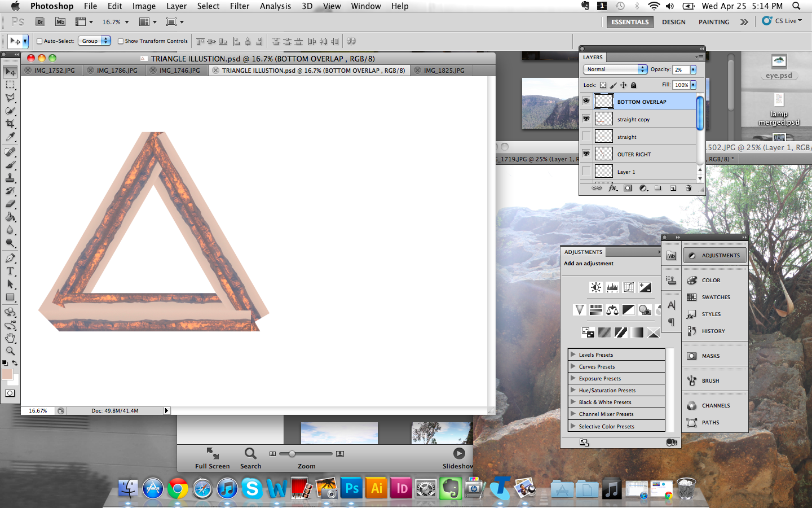Show the straight layer
Viewport: 812px width, 508px height.
coord(586,137)
